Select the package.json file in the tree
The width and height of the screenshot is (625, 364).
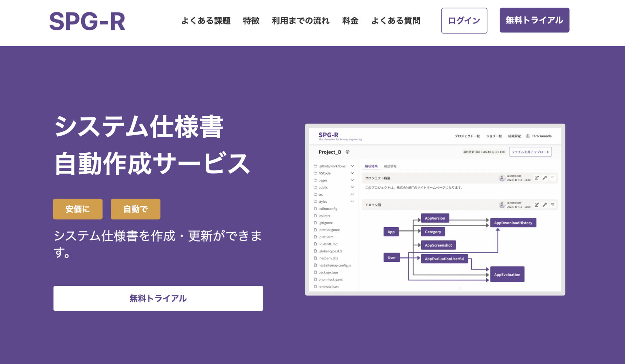(328, 272)
